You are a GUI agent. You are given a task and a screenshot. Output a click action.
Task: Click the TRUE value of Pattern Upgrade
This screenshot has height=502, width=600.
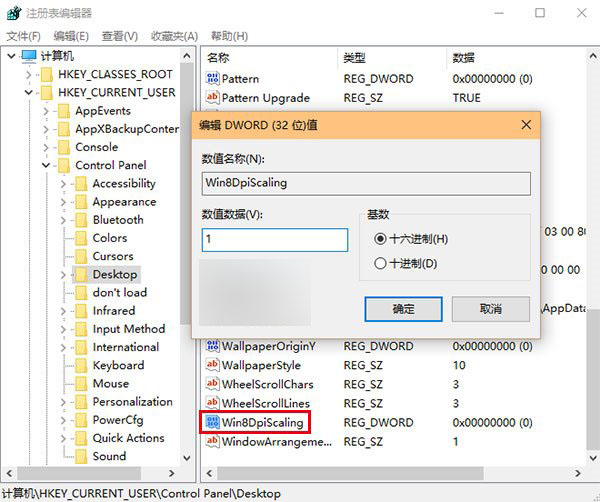[x=466, y=98]
